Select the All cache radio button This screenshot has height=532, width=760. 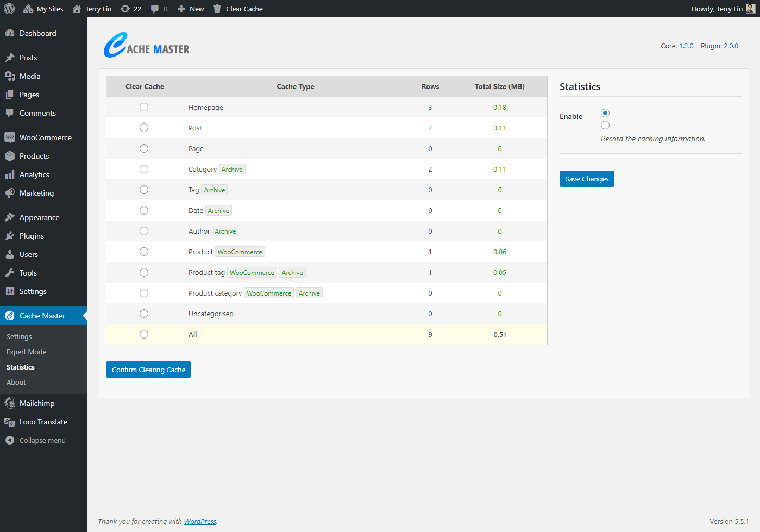144,334
